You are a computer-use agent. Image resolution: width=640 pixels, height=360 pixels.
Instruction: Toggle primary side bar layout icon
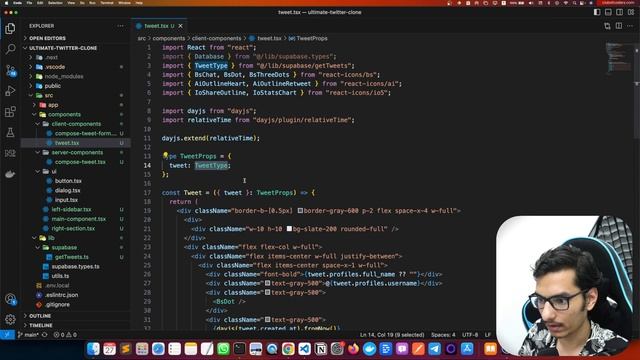(597, 12)
